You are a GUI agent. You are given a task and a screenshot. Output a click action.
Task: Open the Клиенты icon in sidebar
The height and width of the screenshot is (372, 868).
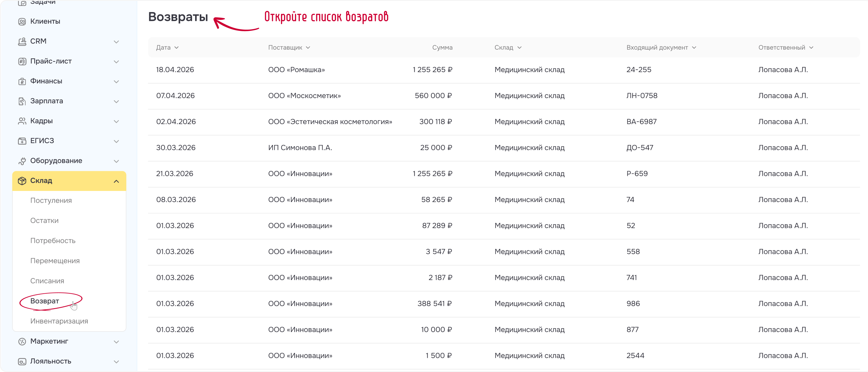[22, 22]
